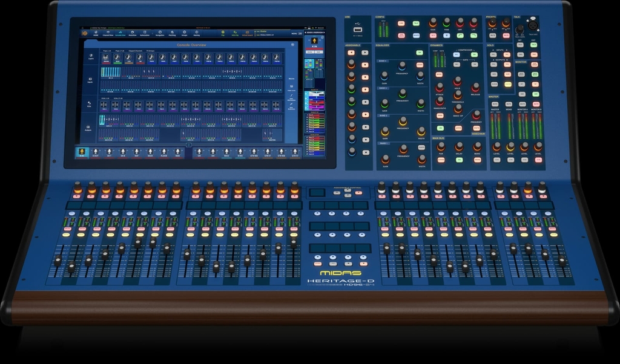Screen dimensions: 620x364
Task: Toggle the Compressor ON button in Dynamics
Action: tap(474, 54)
